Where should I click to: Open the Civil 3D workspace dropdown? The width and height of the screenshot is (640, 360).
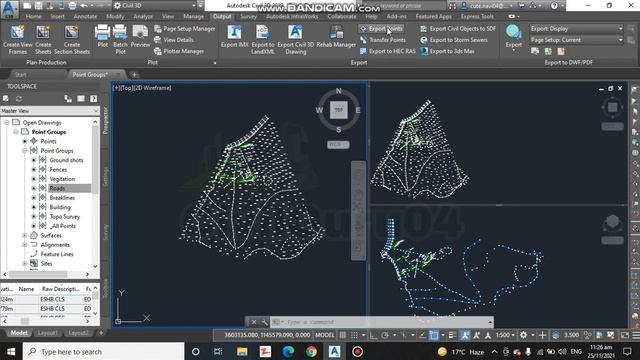click(155, 5)
